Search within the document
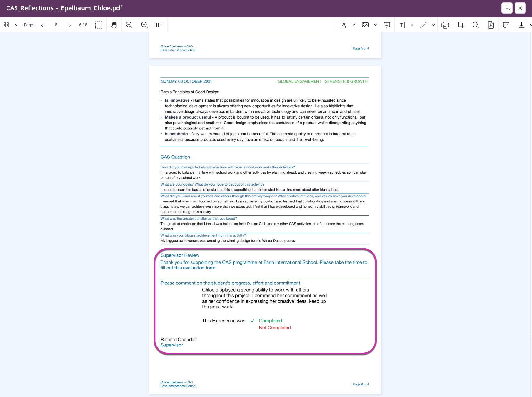Image resolution: width=532 pixels, height=397 pixels. pyautogui.click(x=475, y=25)
